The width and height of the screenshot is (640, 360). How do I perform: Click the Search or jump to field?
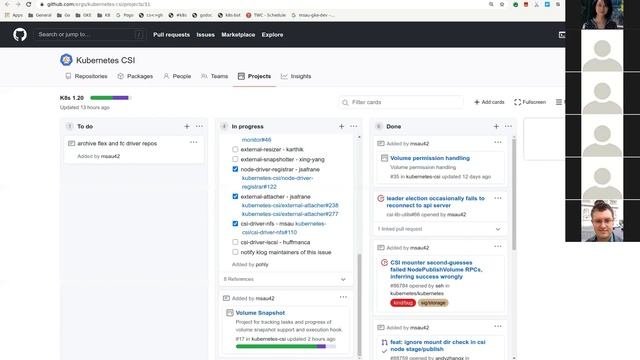89,35
